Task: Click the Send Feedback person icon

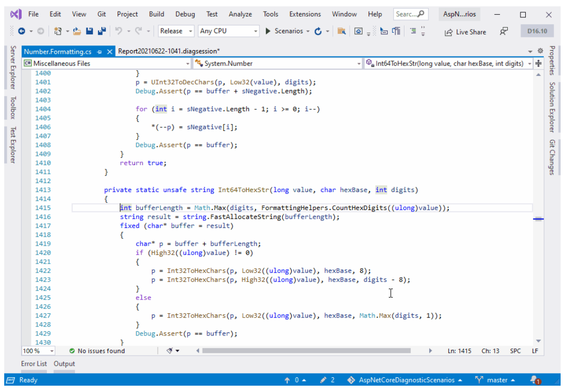Action: (504, 32)
